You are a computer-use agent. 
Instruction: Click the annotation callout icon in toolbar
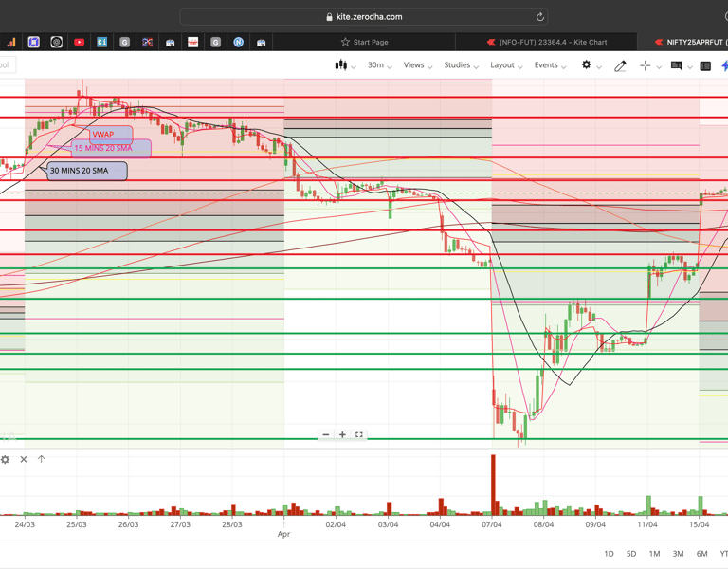click(x=677, y=66)
